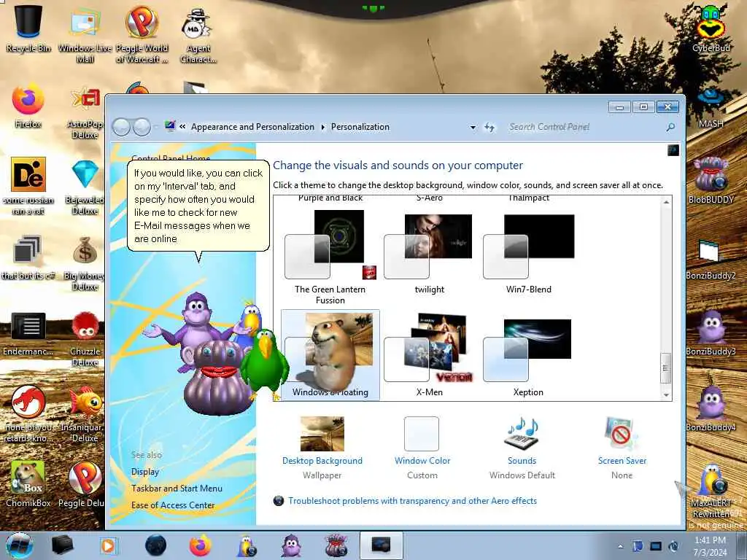Screen dimensions: 747x560
Task: Click Back navigation button
Action: tap(122, 127)
